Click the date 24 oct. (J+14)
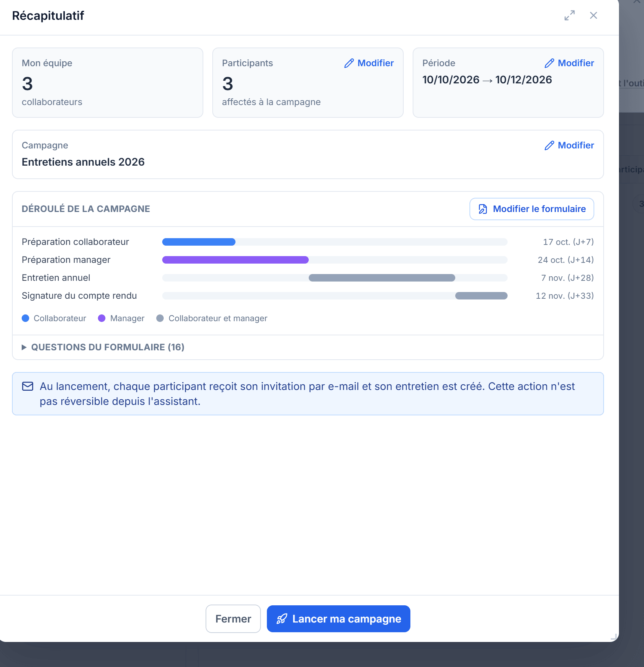 pos(566,260)
